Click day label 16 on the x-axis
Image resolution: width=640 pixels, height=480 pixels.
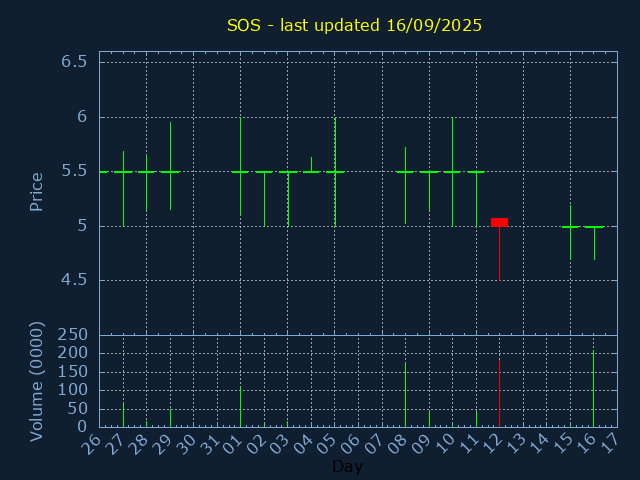click(585, 444)
